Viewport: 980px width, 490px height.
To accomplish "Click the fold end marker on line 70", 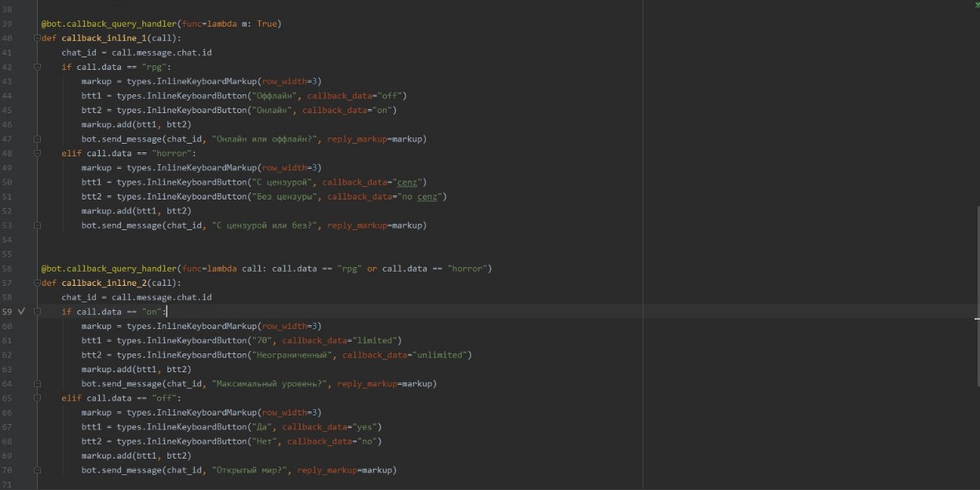I will [37, 470].
